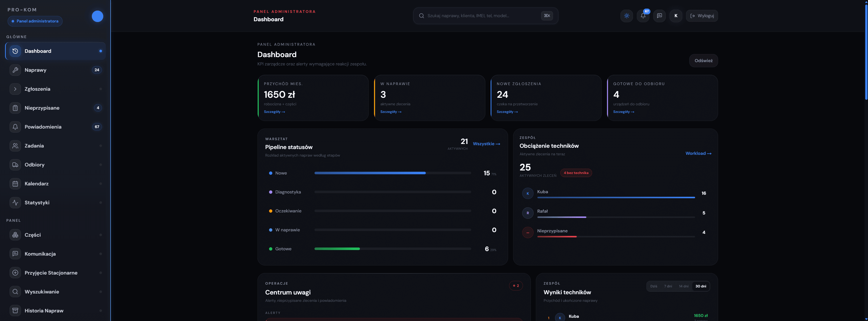868x321 pixels.
Task: Open Statystyki activity chart icon
Action: [15, 202]
